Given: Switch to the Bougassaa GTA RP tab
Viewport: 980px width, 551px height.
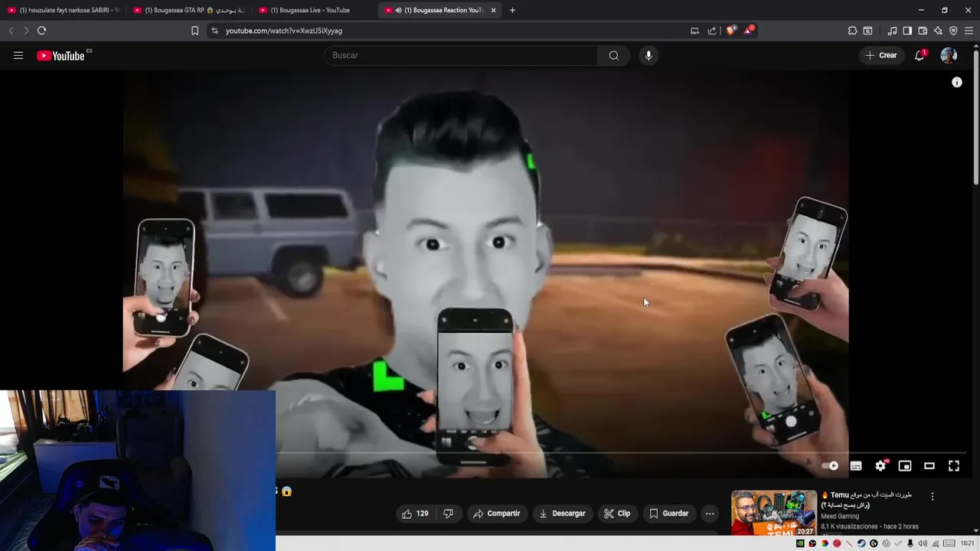Looking at the screenshot, I should coord(188,10).
